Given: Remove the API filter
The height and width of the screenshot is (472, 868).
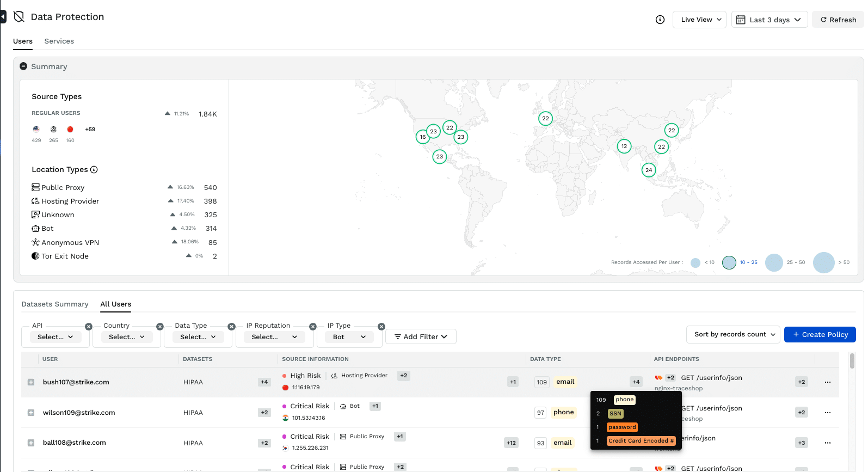Looking at the screenshot, I should coord(89,327).
